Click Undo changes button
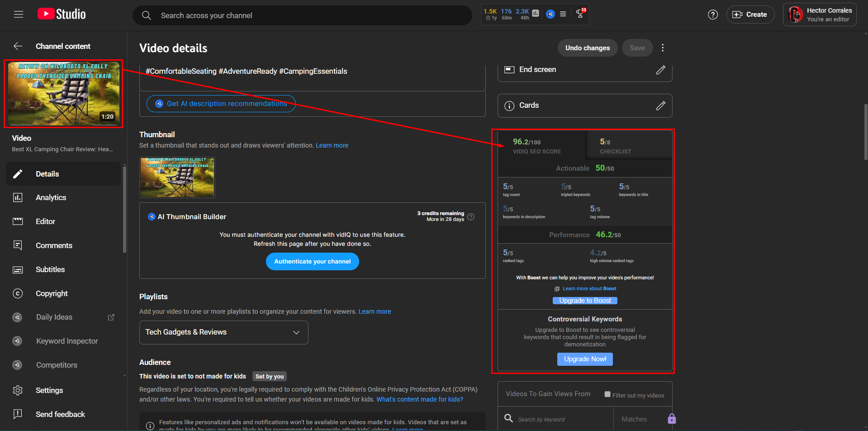868x431 pixels. click(x=588, y=48)
